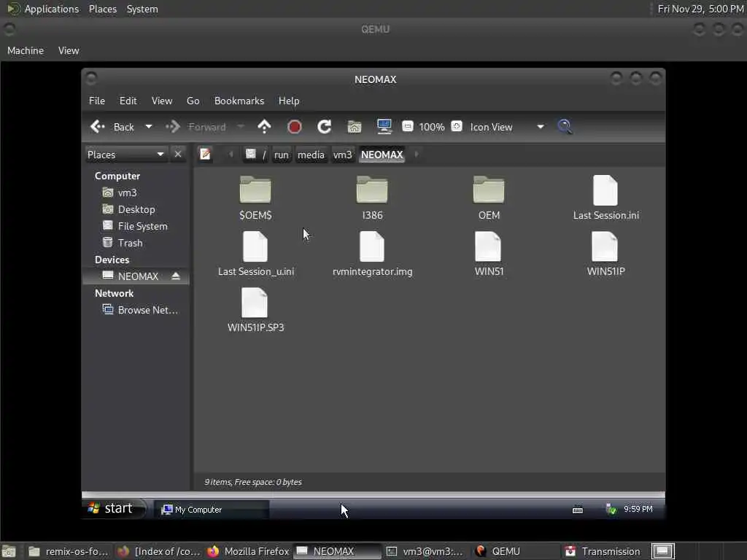Activate My Computer taskbar button in XP
Viewport: 747px width, 560px height.
click(x=211, y=510)
